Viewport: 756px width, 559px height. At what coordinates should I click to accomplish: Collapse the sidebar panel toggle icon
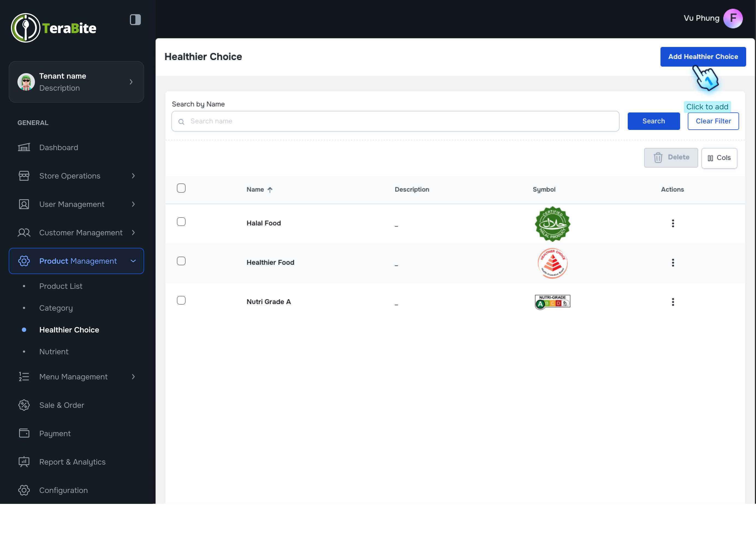click(x=135, y=20)
